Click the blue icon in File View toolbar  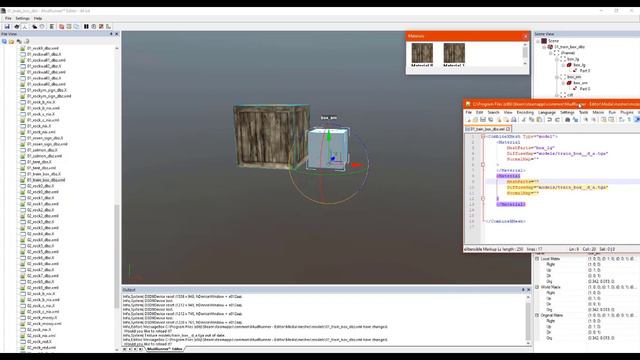click(x=4, y=41)
